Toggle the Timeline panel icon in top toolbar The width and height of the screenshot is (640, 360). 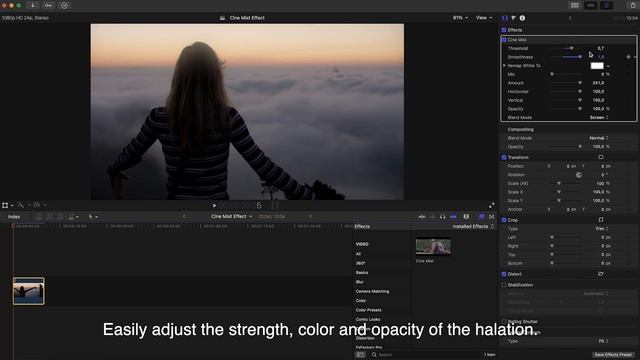click(590, 5)
